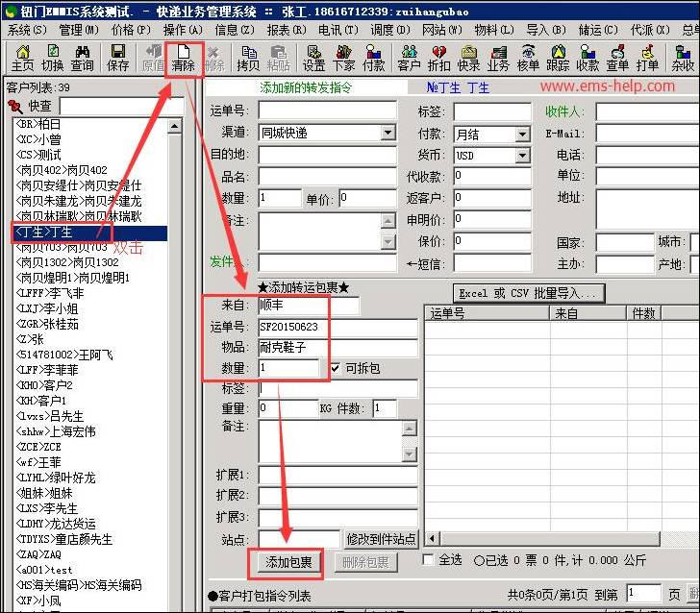This screenshot has width=700, height=613.
Task: Click the 到第 page number field
Action: [x=644, y=594]
